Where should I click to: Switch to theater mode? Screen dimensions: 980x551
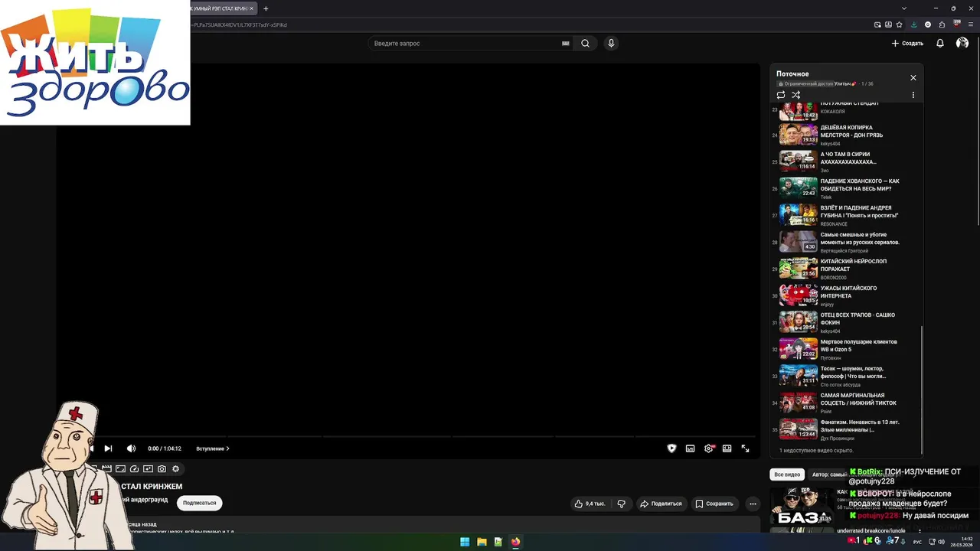click(x=727, y=448)
